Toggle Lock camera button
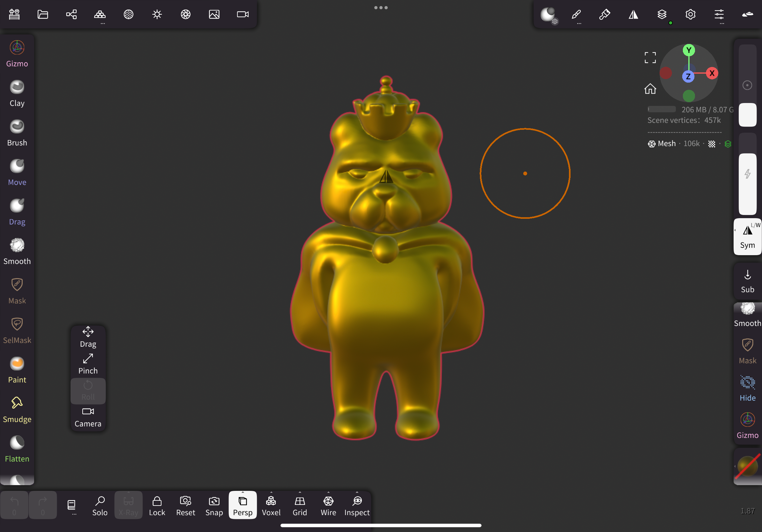 [157, 505]
